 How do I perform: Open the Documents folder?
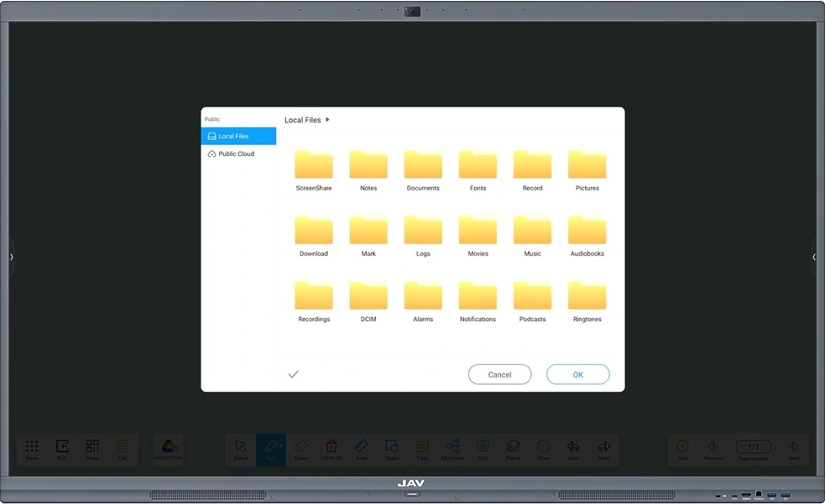pos(422,165)
